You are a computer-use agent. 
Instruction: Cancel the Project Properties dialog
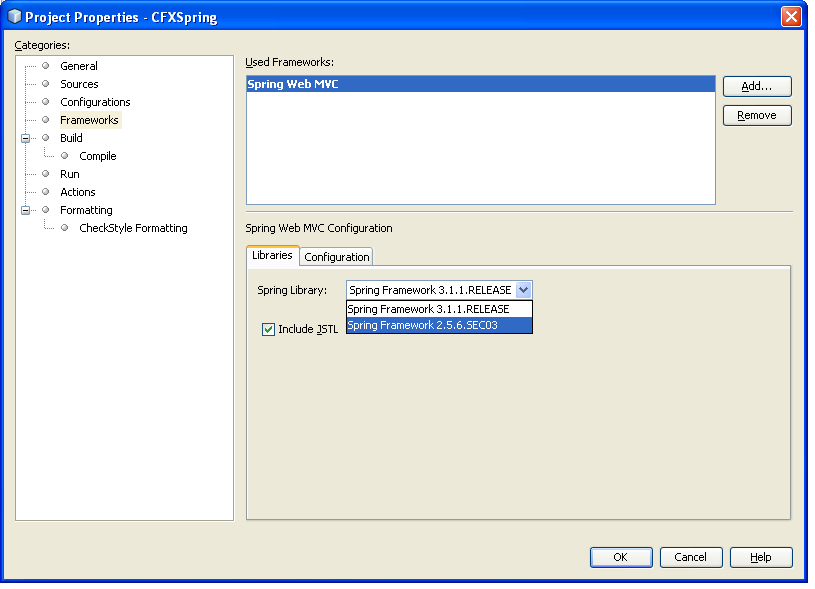point(691,557)
